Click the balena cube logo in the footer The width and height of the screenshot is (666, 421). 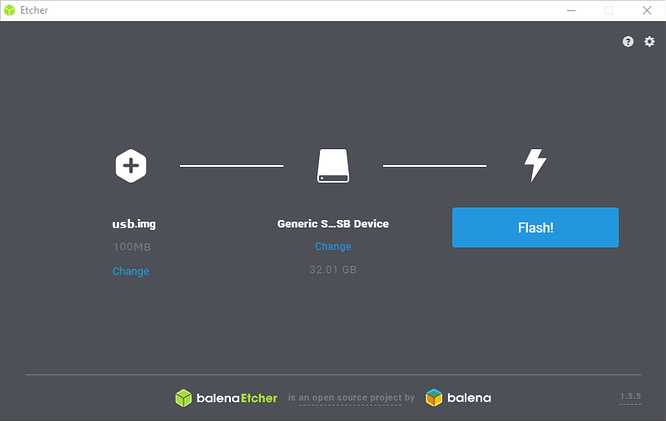tap(434, 398)
